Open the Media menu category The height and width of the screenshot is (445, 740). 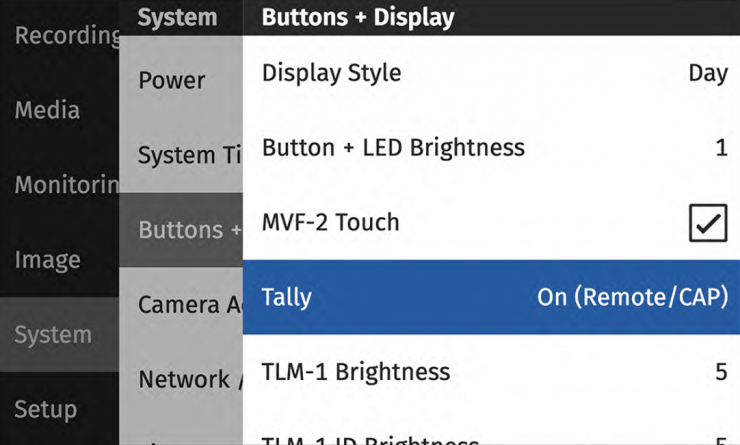point(47,110)
